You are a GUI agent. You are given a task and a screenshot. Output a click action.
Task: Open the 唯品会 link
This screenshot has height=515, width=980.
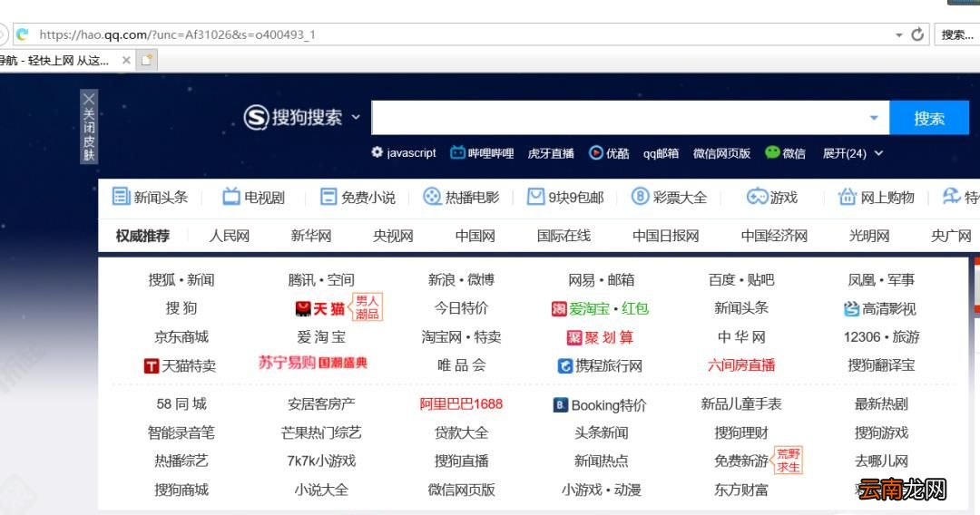pos(461,365)
